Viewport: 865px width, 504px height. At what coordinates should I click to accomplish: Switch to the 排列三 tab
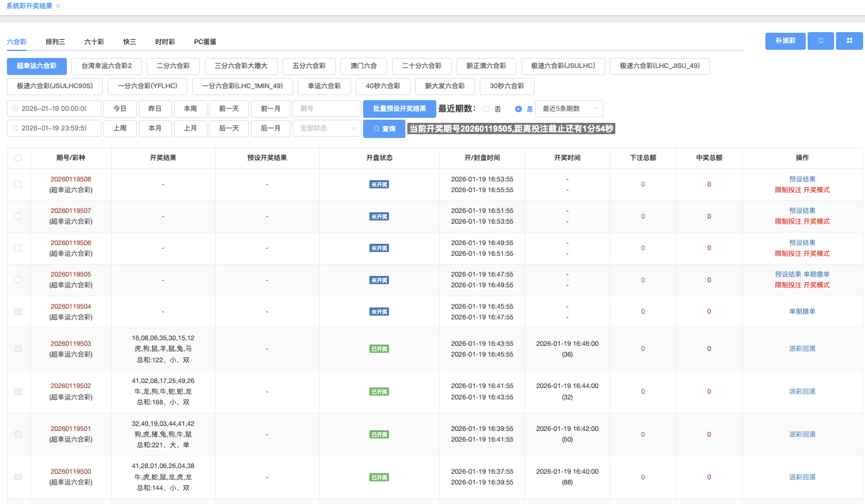[55, 42]
